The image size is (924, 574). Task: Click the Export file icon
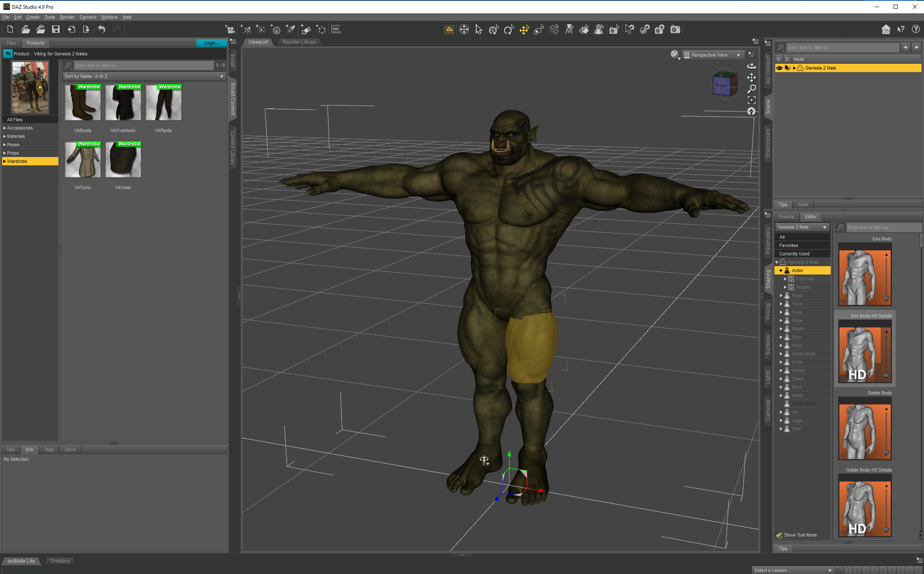pyautogui.click(x=86, y=29)
